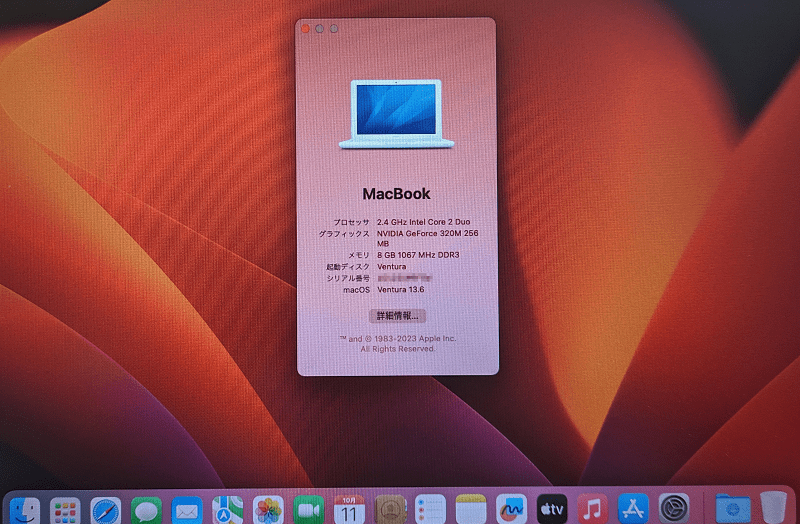Image resolution: width=800 pixels, height=524 pixels.
Task: Select the NVIDIA GeForce 320M 256 MB value
Action: click(x=428, y=238)
